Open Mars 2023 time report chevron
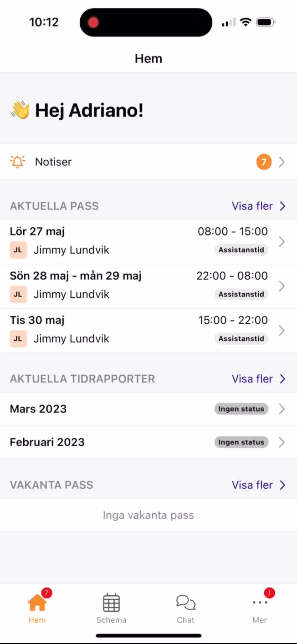Image resolution: width=297 pixels, height=644 pixels. tap(282, 409)
